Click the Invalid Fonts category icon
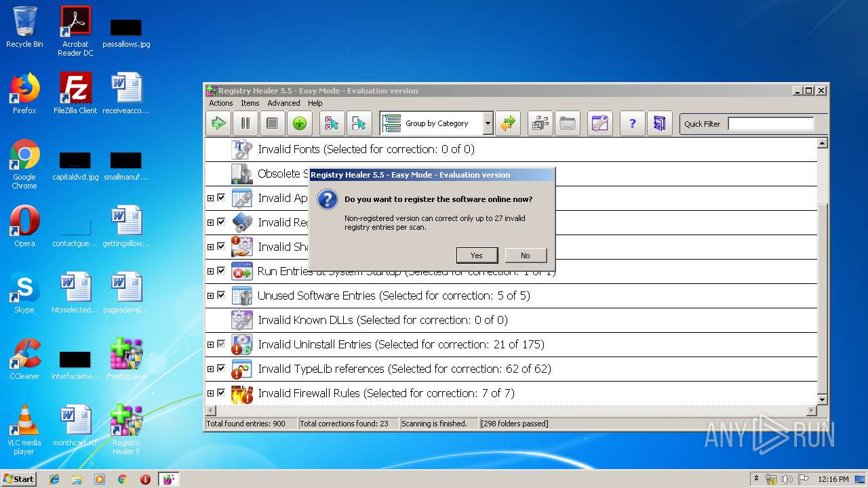868x488 pixels. pos(242,149)
